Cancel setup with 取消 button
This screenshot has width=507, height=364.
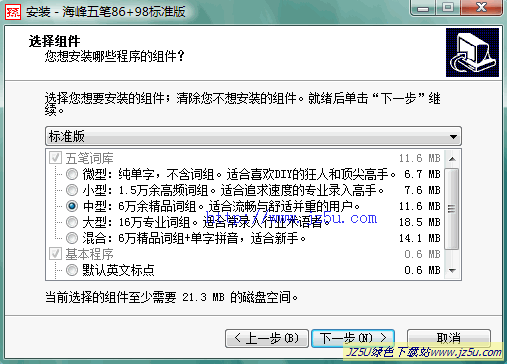pyautogui.click(x=449, y=338)
